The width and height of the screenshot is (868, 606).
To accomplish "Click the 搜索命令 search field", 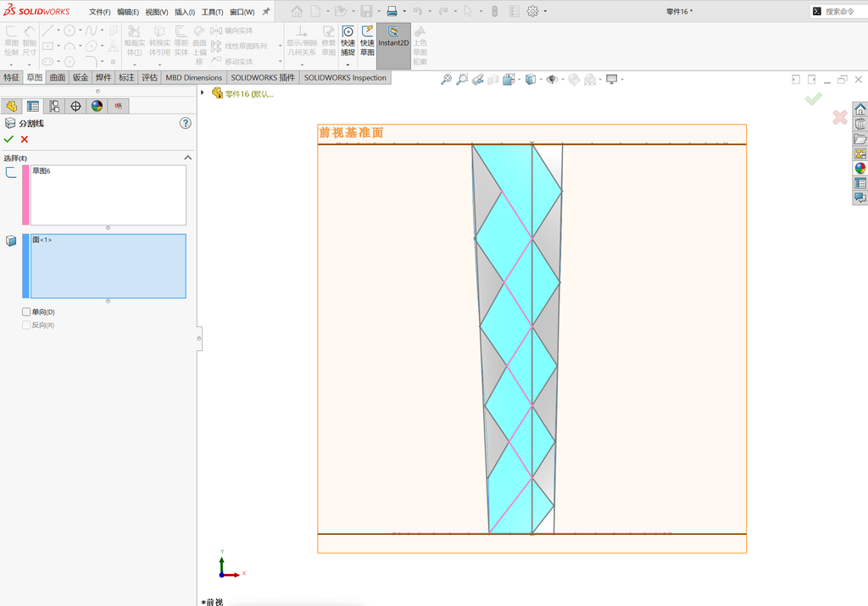I will (838, 11).
